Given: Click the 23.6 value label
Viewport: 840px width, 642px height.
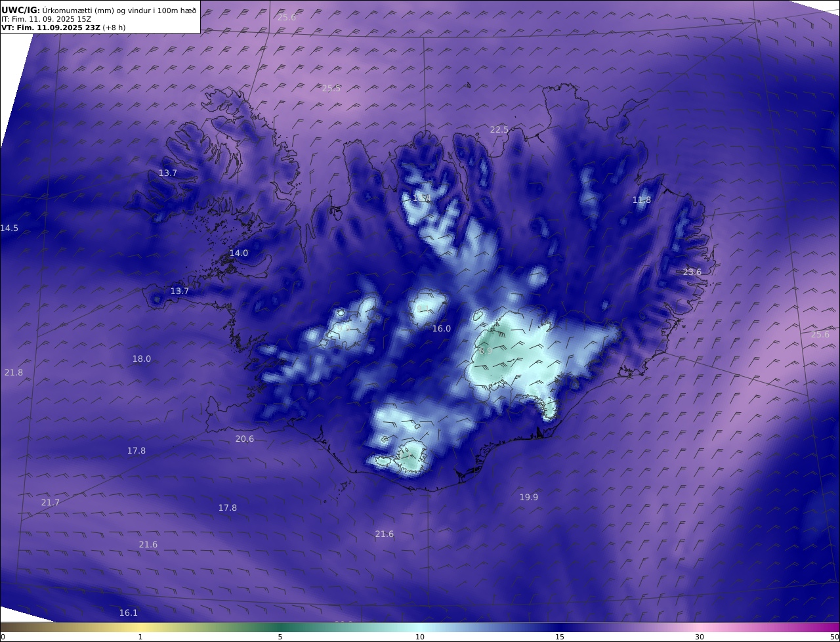Looking at the screenshot, I should click(692, 272).
